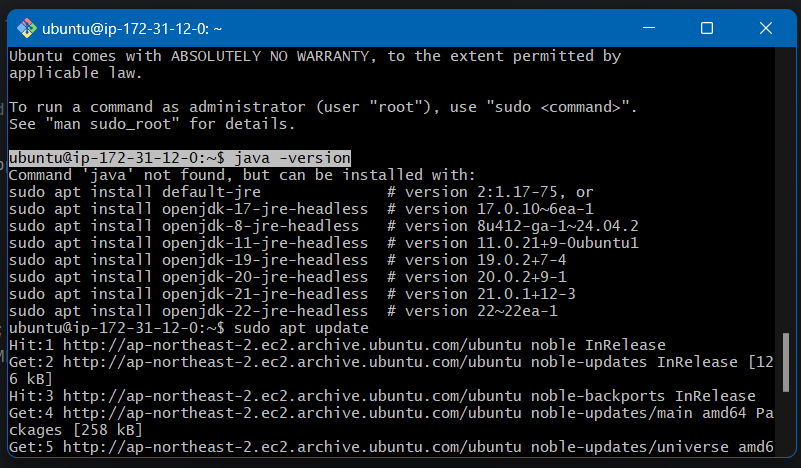Click the openjdk-20-jre-headless install line

pyautogui.click(x=287, y=277)
